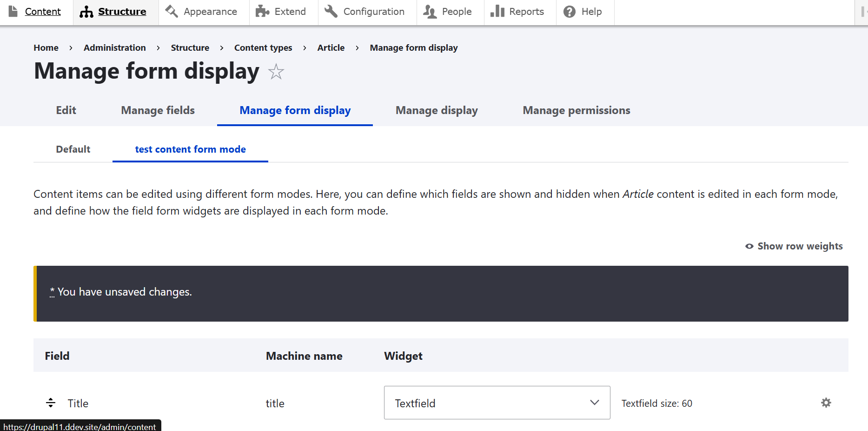Click the Help question mark icon
This screenshot has height=431, width=868.
point(570,11)
